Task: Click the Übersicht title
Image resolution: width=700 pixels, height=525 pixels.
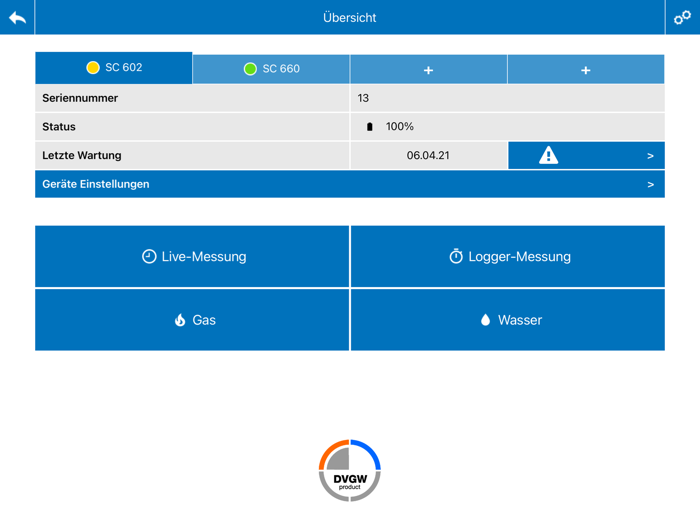Action: (350, 18)
